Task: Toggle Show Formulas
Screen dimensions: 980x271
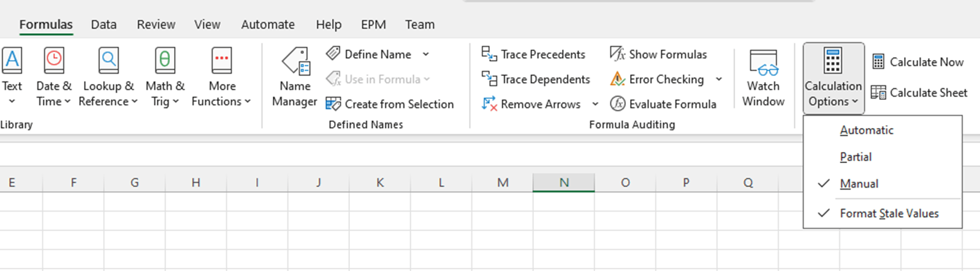Action: click(x=658, y=54)
